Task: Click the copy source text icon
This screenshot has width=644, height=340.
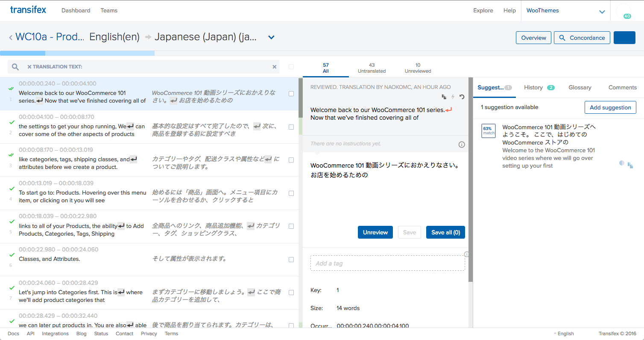Action: [444, 97]
